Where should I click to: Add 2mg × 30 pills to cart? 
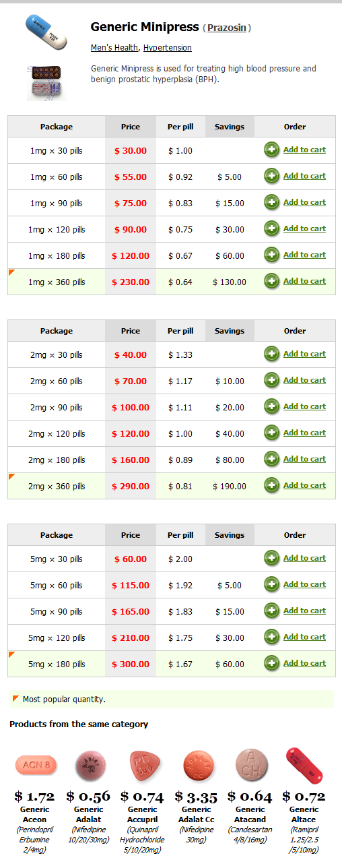(x=304, y=354)
